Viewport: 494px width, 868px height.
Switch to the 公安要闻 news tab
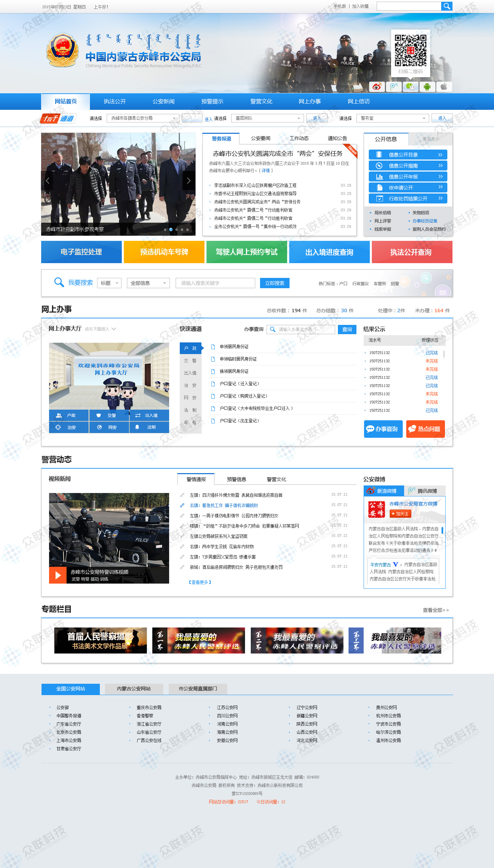click(260, 139)
